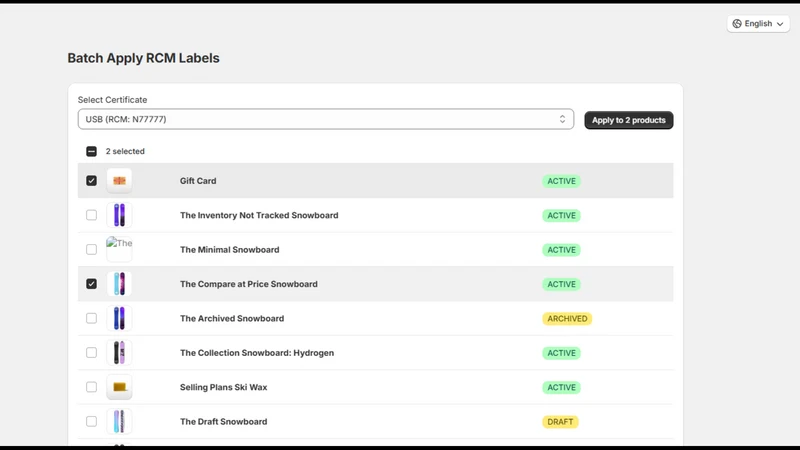Click ACTIVE badge on The Minimal Snowboard row
Screen dimensions: 800x450
click(x=561, y=249)
